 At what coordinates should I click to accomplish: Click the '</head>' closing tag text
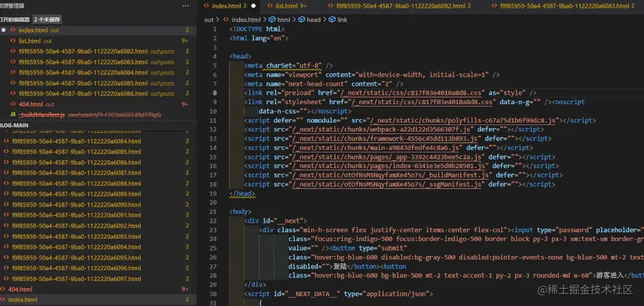pyautogui.click(x=242, y=193)
